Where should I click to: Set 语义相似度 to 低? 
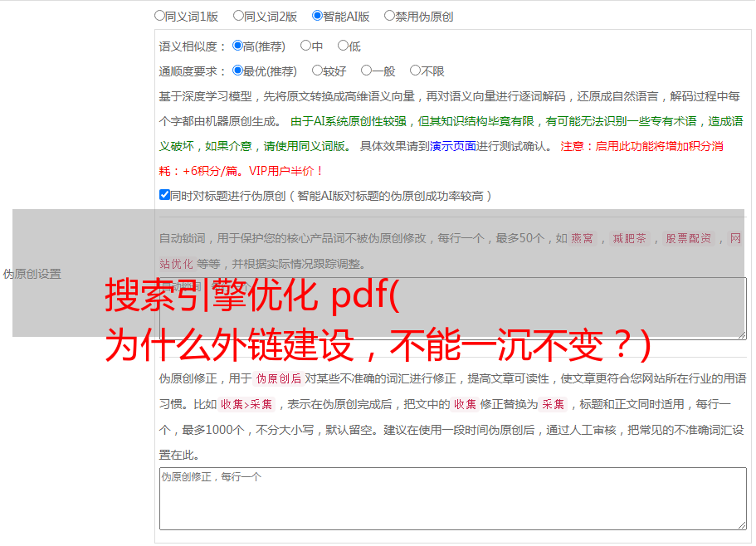pos(343,46)
